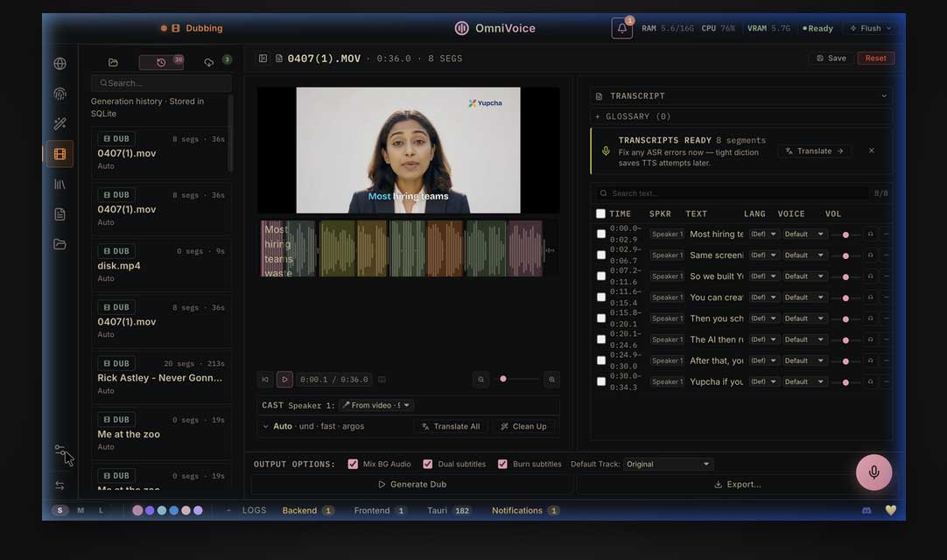Preview audio for the 'Same screeni' row
Screen dimensions: 947x560
[870, 255]
